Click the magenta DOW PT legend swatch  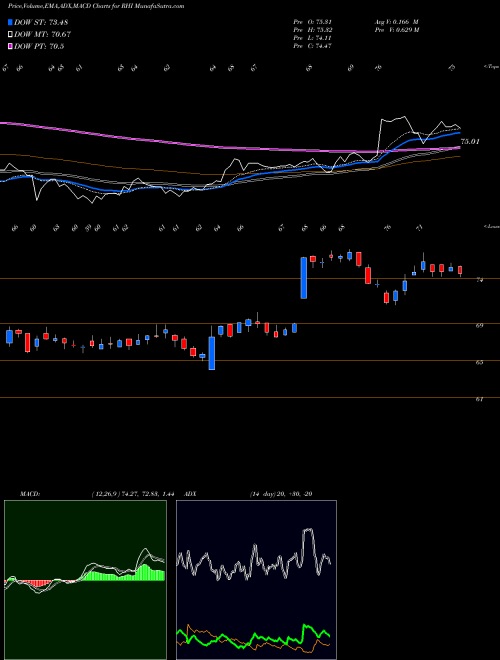coord(11,47)
